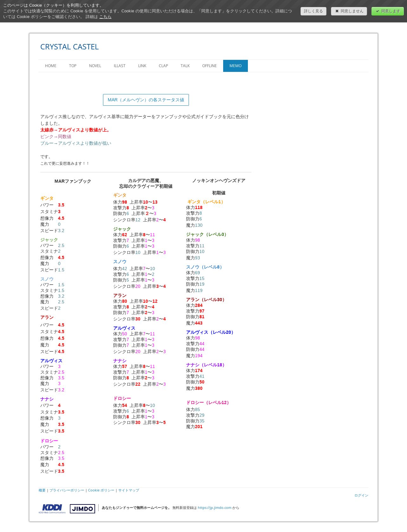
Task: Click ギンタ name in the MARファンブック column
Action: pos(47,198)
